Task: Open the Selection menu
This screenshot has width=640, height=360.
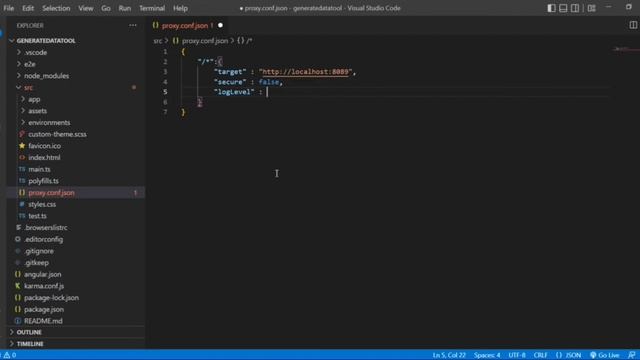Action: 56,8
